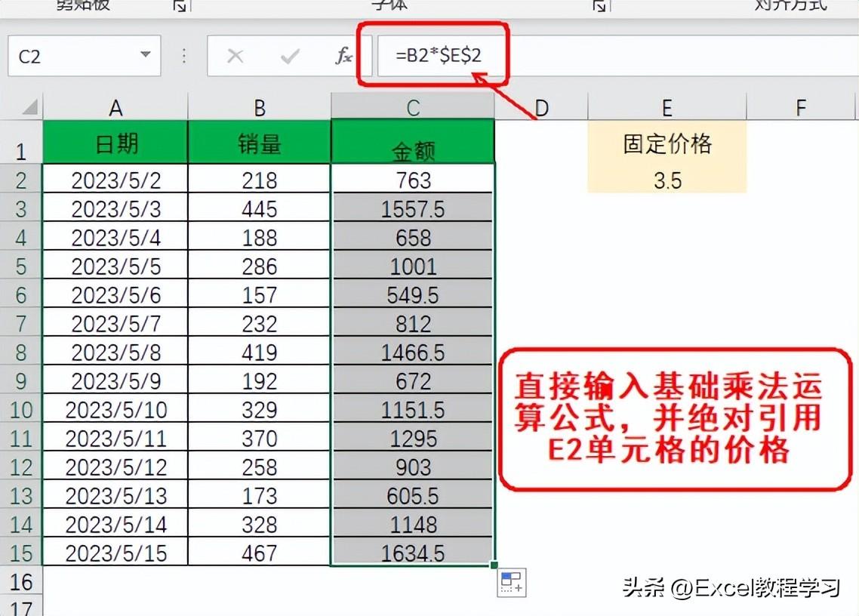Click date cell 2023/5/2
Screen dimensions: 859x616
point(115,179)
